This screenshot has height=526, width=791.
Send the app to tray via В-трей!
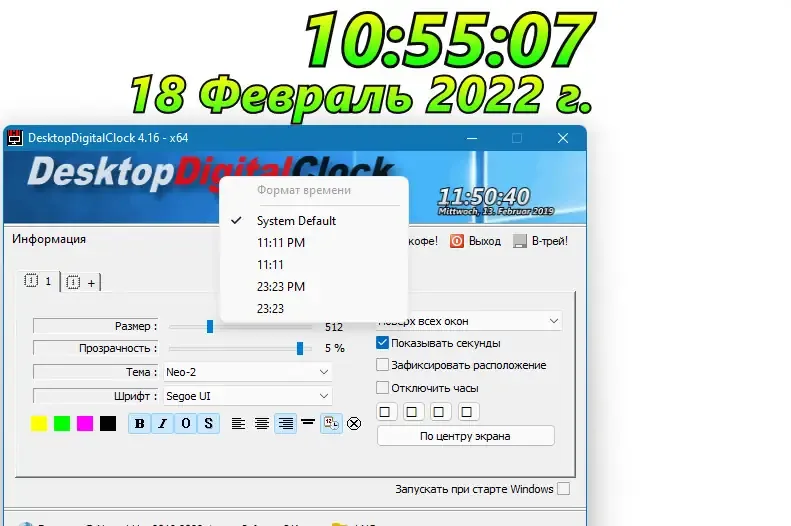pyautogui.click(x=549, y=241)
